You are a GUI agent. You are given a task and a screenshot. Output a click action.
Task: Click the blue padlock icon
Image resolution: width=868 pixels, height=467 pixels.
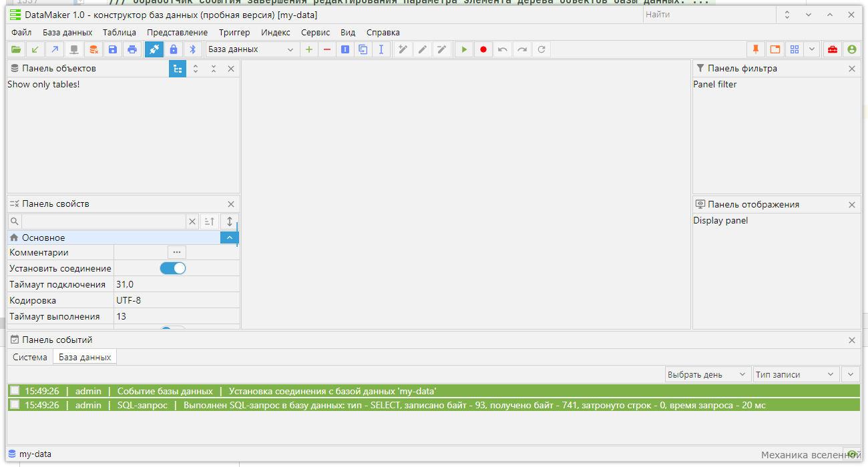174,49
